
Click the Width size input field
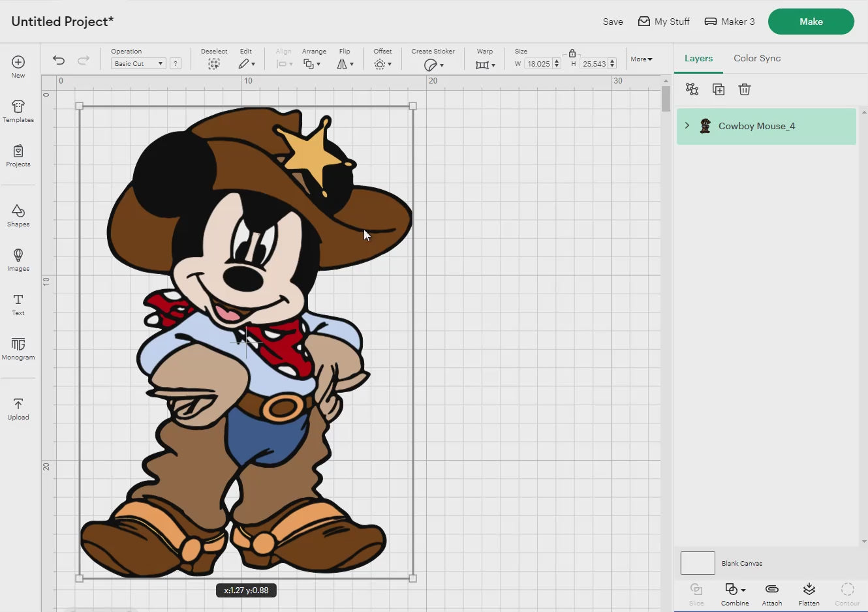[538, 63]
